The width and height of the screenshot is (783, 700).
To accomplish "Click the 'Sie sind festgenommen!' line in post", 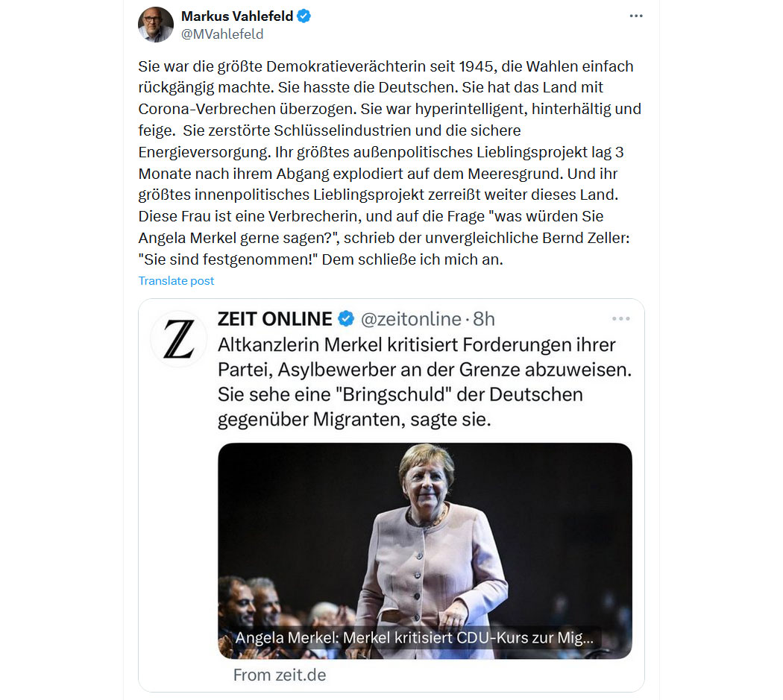I will pos(228,259).
